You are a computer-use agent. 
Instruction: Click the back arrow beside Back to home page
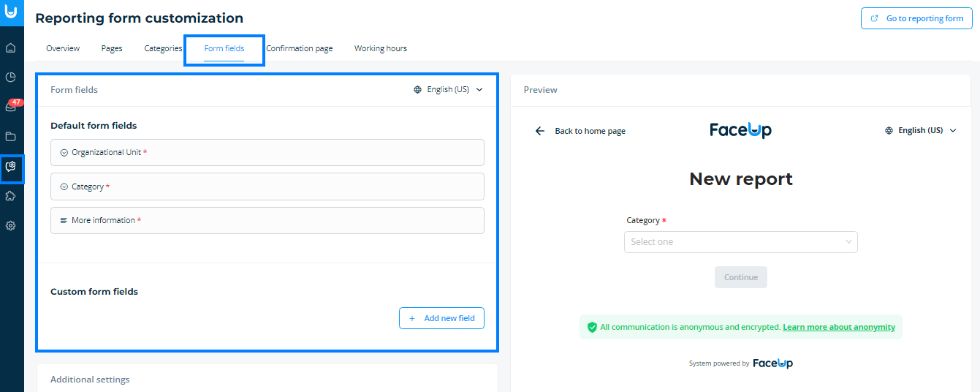pyautogui.click(x=540, y=131)
